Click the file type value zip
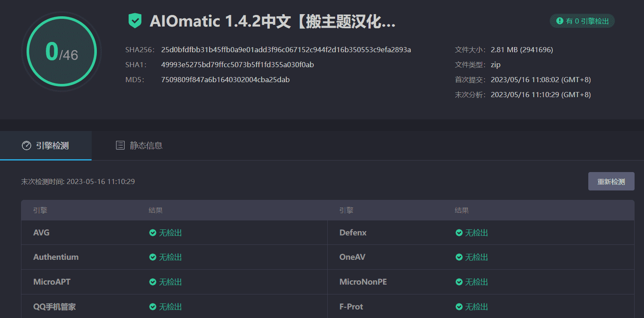 pos(496,65)
